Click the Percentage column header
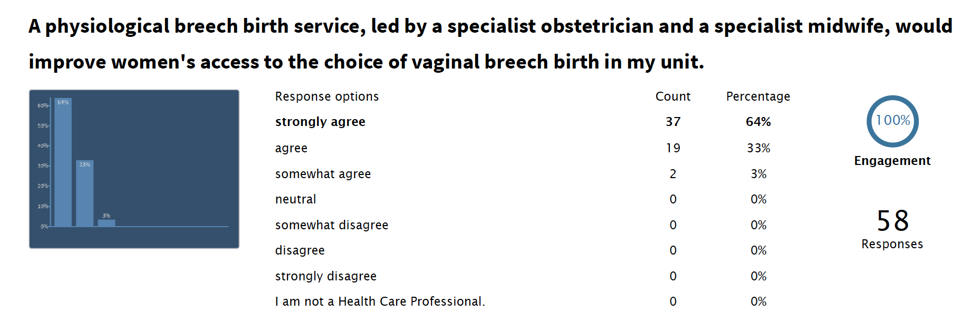The image size is (980, 331). (758, 96)
